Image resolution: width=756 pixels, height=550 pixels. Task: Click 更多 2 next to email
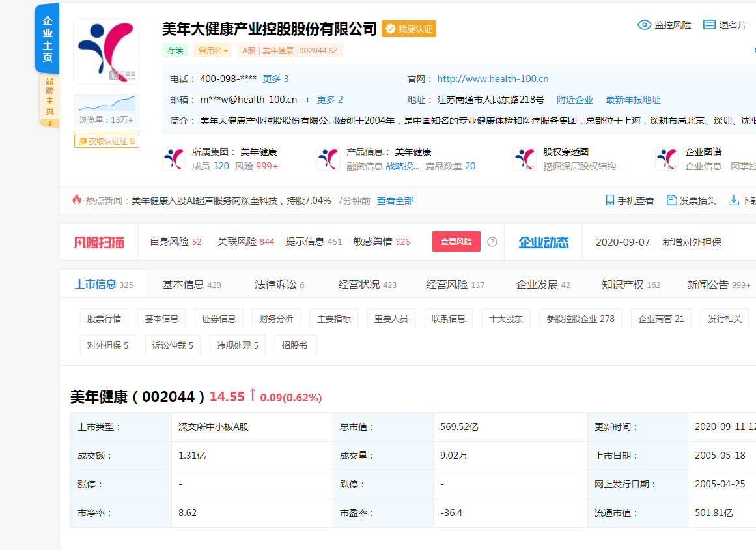coord(329,100)
